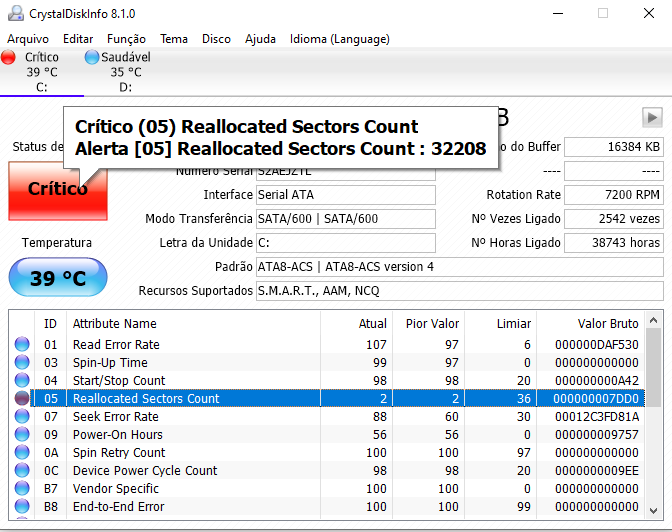Screen dimensions: 672x532
Task: Select the Spin Retry Count row
Action: tap(327, 452)
